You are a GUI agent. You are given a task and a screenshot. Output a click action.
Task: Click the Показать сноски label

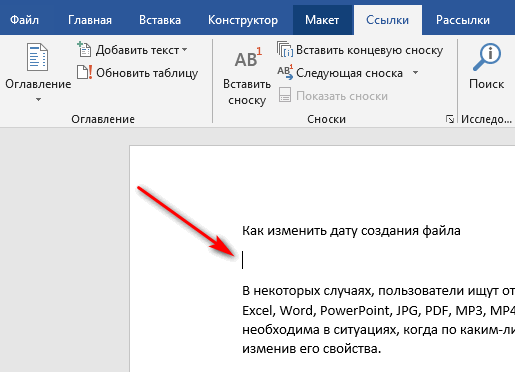pos(342,96)
